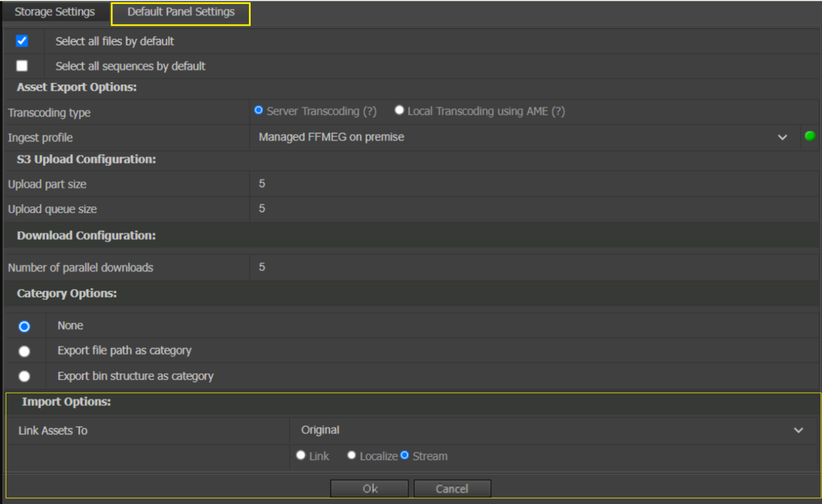Switch to the Storage Settings tab
The width and height of the screenshot is (822, 504).
(54, 12)
